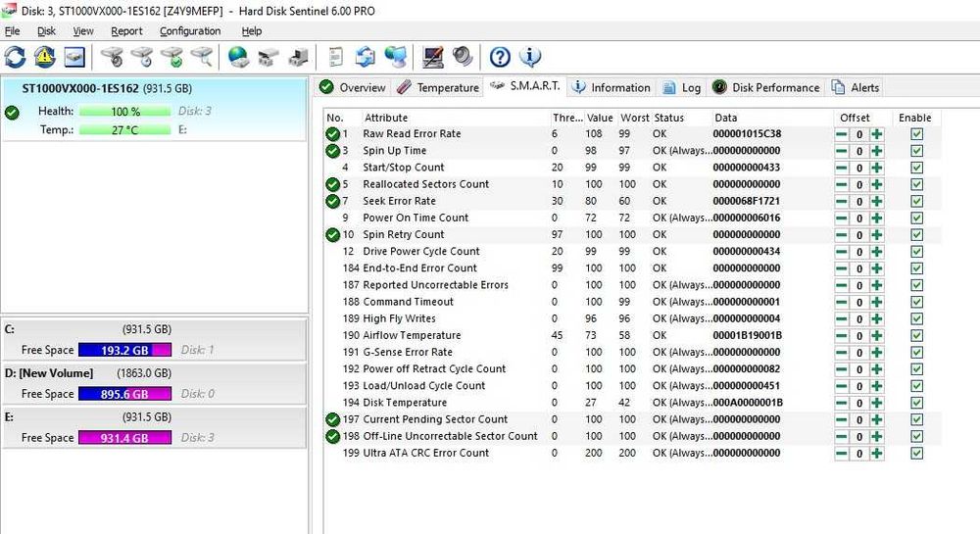This screenshot has width=980, height=534.
Task: Click the refresh icon with yellow warning triangle
Action: [44, 57]
